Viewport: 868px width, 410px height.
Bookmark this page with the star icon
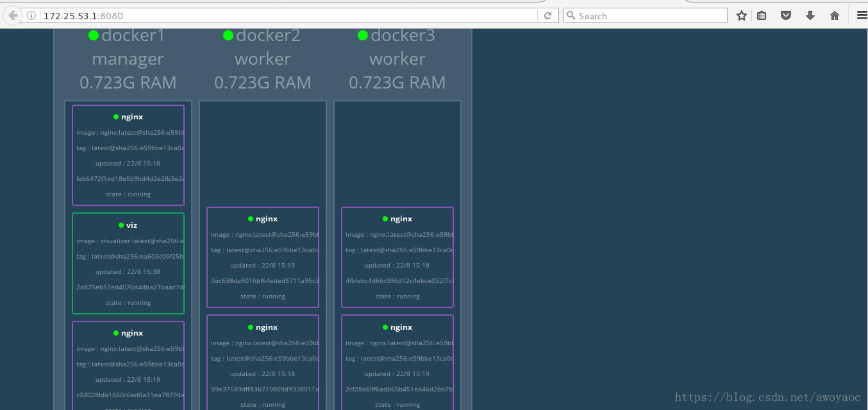(x=742, y=16)
